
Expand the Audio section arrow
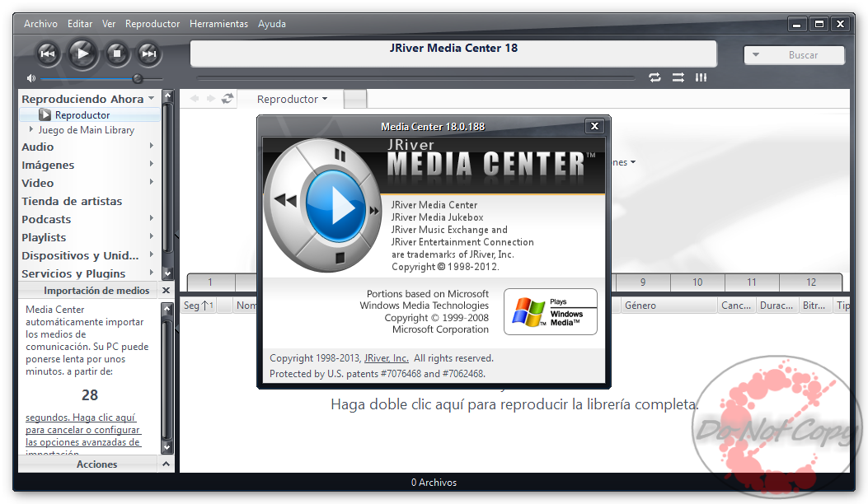(151, 146)
